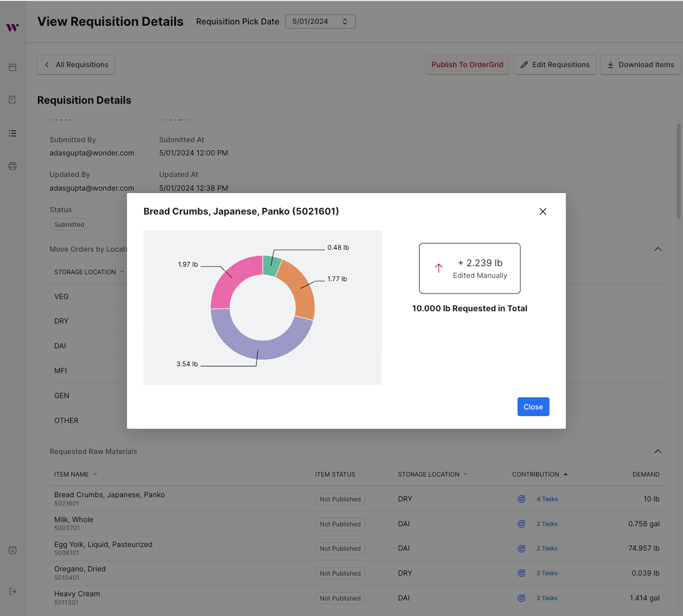The width and height of the screenshot is (683, 616).
Task: Download Items from the requisition
Action: click(640, 65)
